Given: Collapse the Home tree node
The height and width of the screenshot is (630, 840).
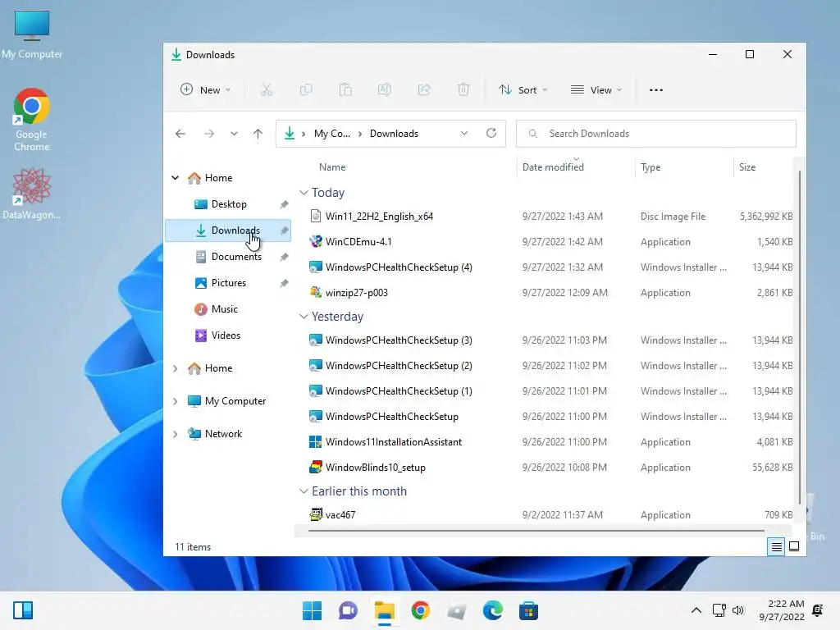Looking at the screenshot, I should [x=176, y=178].
